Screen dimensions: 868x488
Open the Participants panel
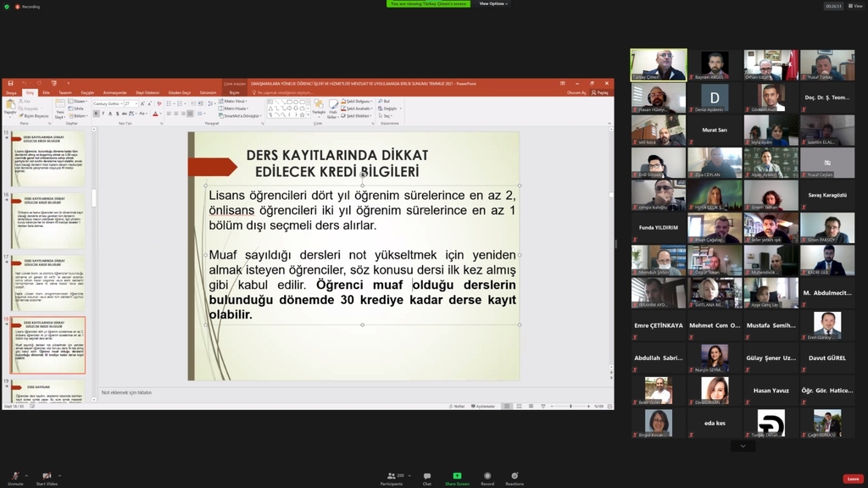[x=391, y=476]
